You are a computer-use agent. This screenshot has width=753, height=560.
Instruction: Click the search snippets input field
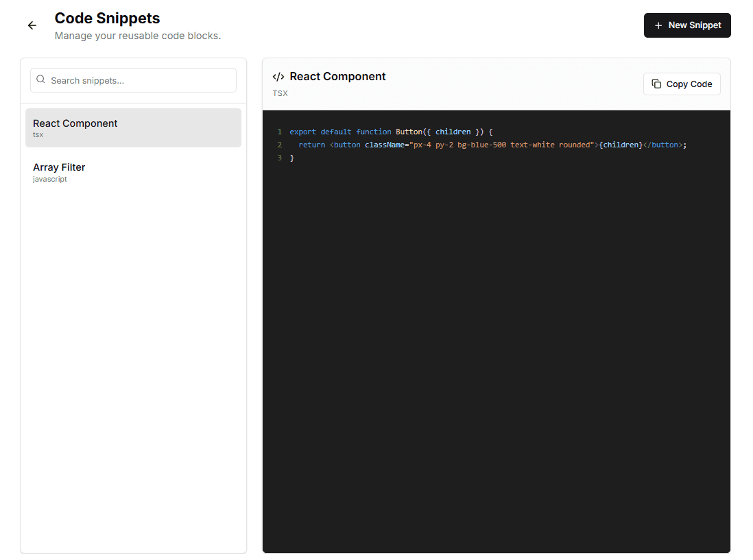tap(133, 80)
